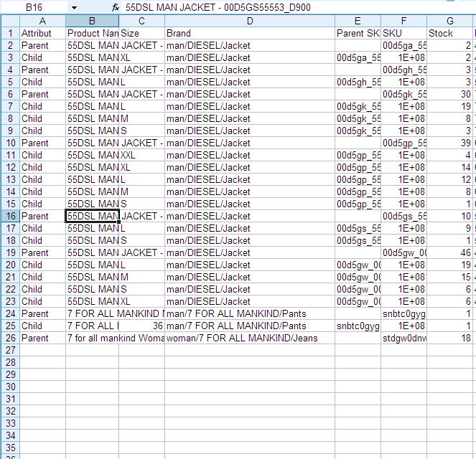The height and width of the screenshot is (459, 476).
Task: Select column G header
Action: click(x=450, y=21)
